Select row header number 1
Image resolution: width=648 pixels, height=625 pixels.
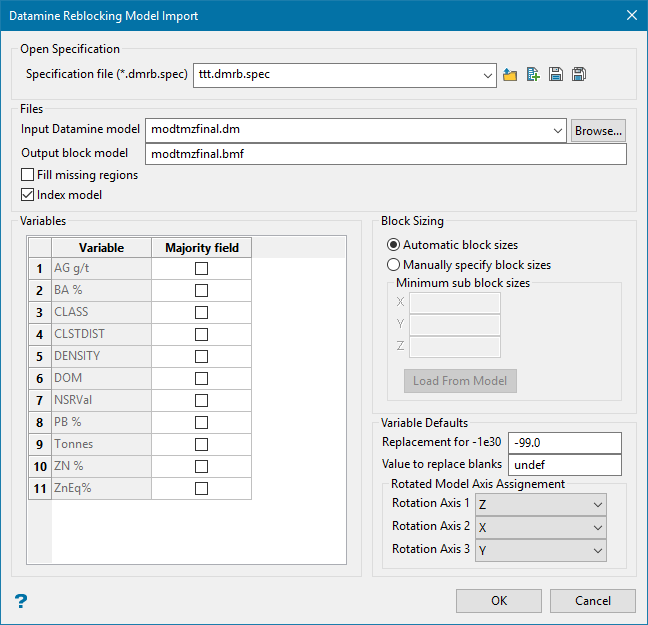tap(40, 269)
